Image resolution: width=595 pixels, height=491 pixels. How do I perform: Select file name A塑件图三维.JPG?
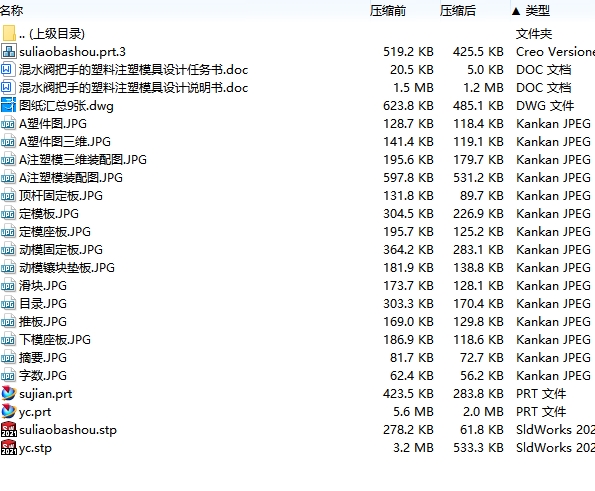click(x=65, y=142)
